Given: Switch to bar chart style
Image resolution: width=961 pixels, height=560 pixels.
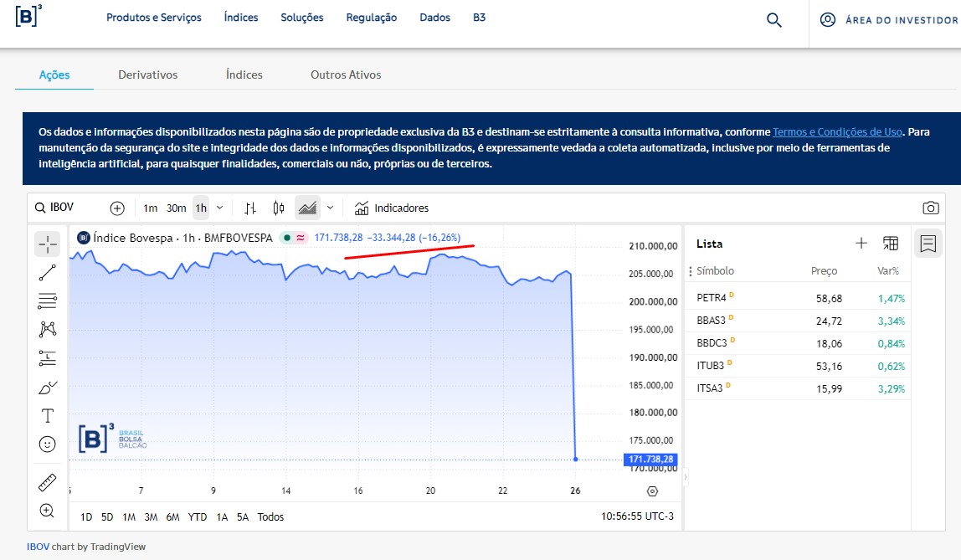Looking at the screenshot, I should coord(250,208).
